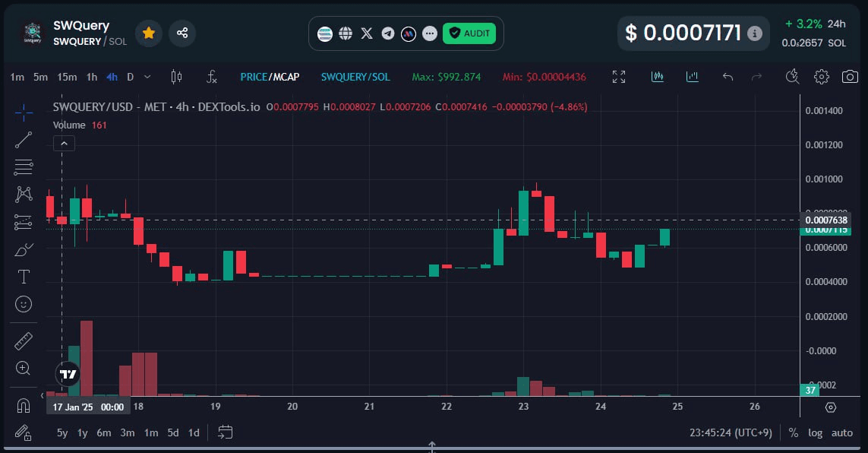The image size is (868, 453).
Task: Open price scale settings hexagon icon
Action: (830, 407)
